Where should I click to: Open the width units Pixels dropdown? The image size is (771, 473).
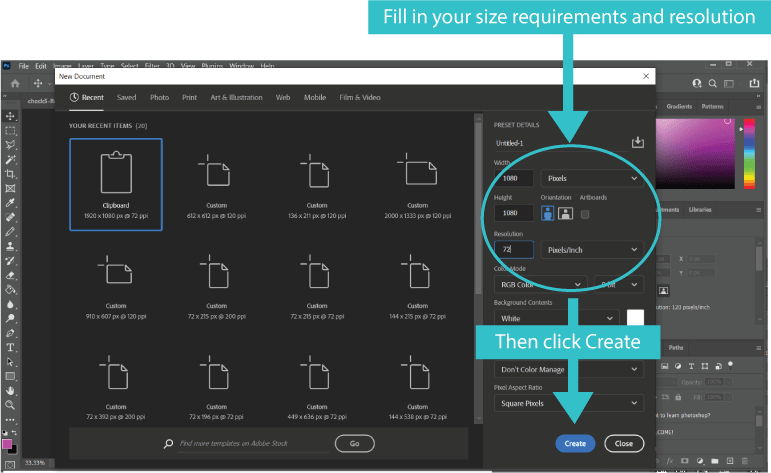tap(591, 178)
